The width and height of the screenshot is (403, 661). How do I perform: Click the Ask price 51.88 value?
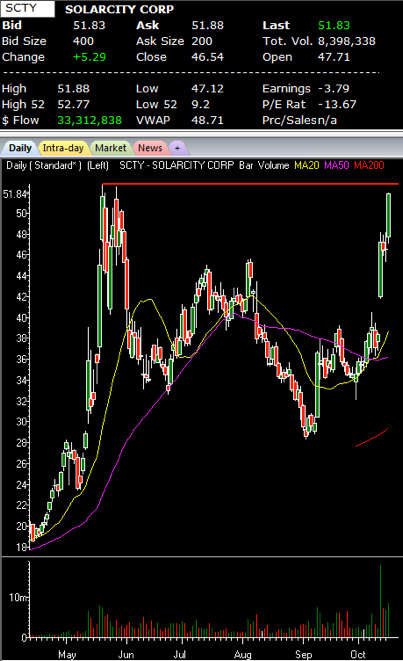tap(207, 25)
